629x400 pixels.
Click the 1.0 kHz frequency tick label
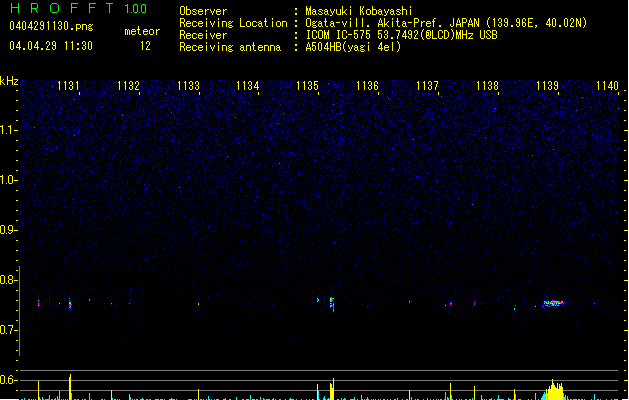click(9, 180)
